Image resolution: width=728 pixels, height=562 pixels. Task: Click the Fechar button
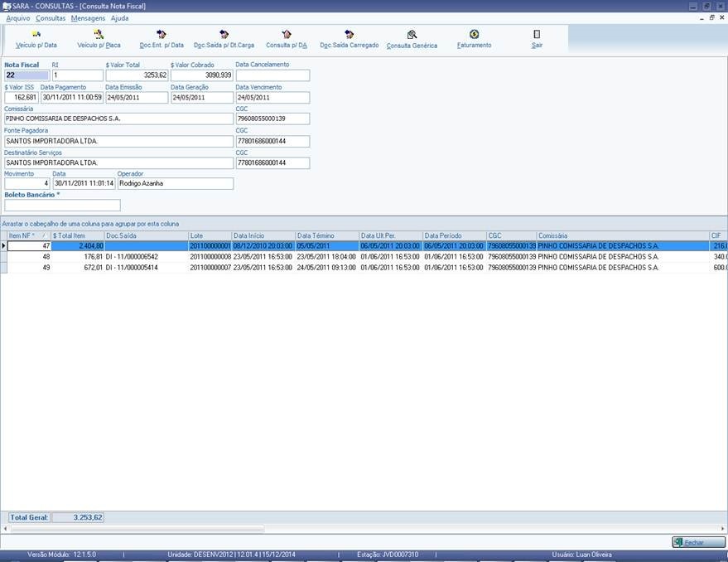click(698, 542)
